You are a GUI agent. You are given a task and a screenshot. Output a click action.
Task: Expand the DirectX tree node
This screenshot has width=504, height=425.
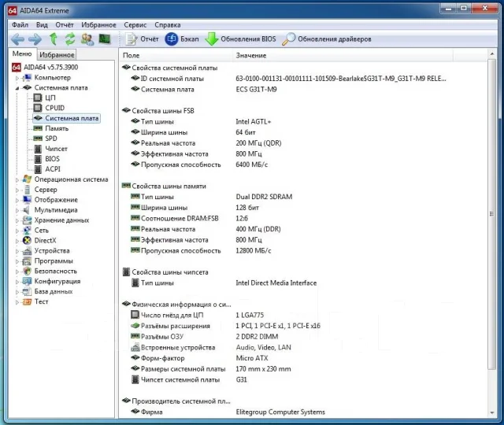coord(17,241)
